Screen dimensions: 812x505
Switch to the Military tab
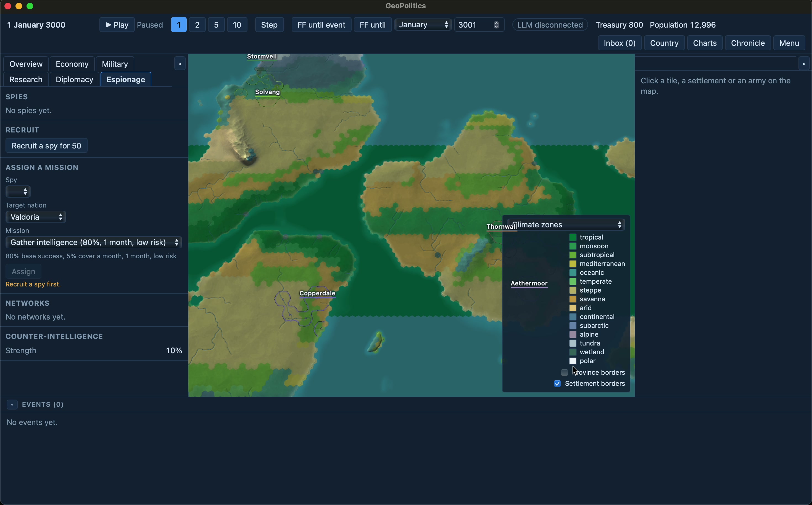tap(115, 64)
